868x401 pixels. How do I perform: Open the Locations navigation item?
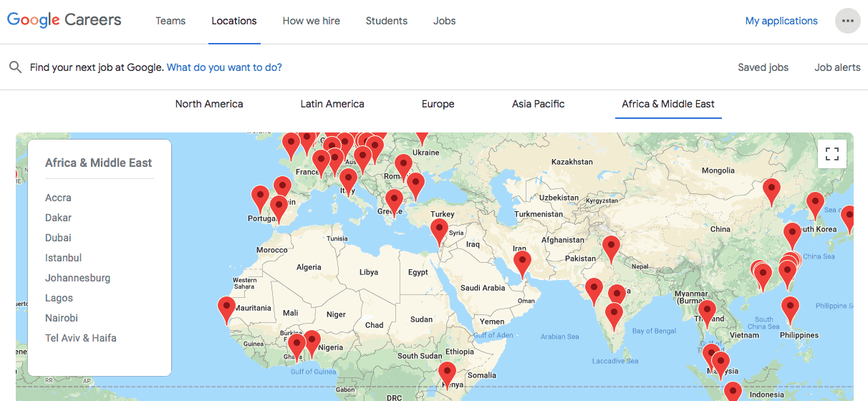(x=234, y=21)
